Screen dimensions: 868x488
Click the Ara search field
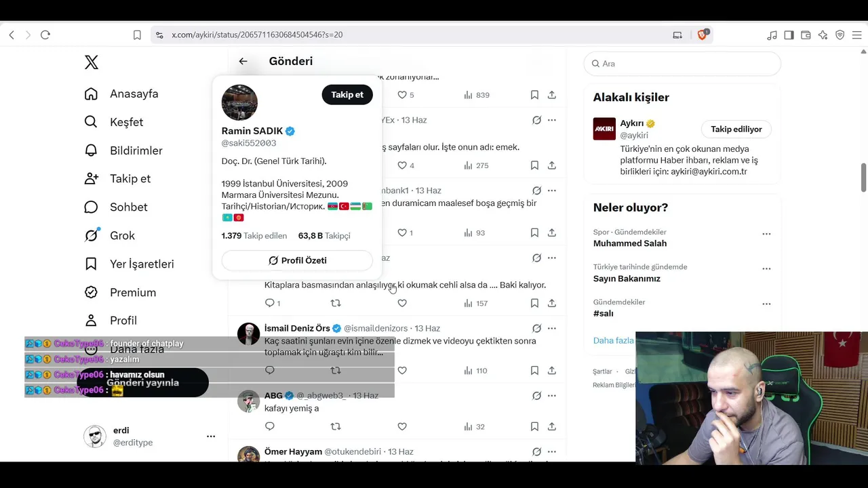tap(682, 64)
